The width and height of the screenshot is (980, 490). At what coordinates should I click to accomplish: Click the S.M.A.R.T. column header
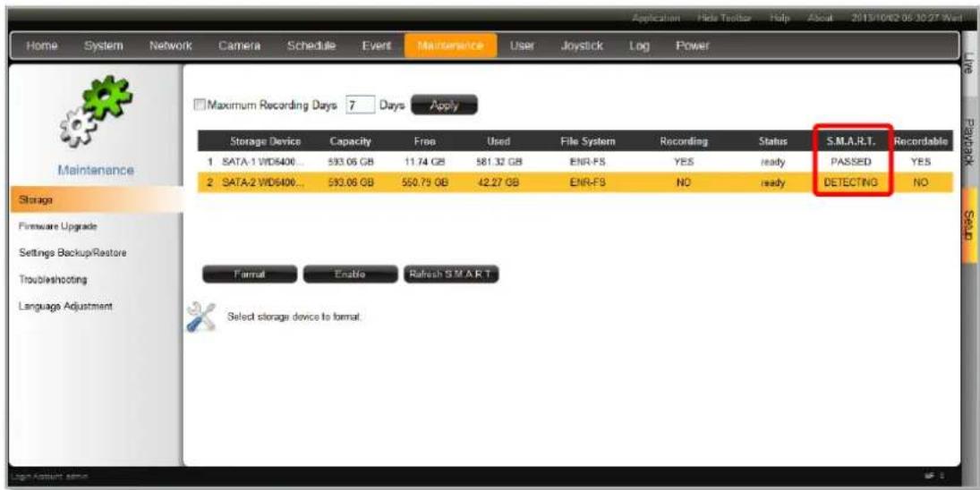[850, 141]
